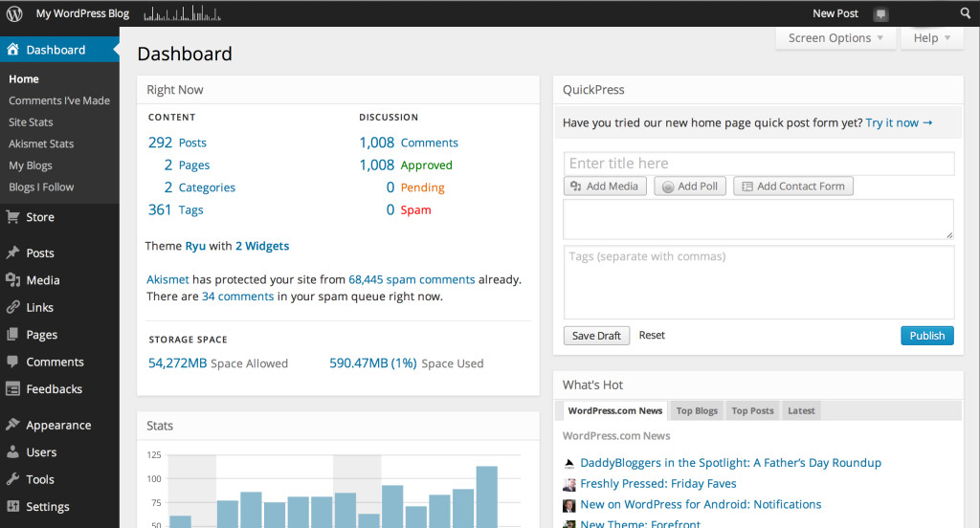The height and width of the screenshot is (528, 980).
Task: Click the Add Contact Form button
Action: [793, 187]
